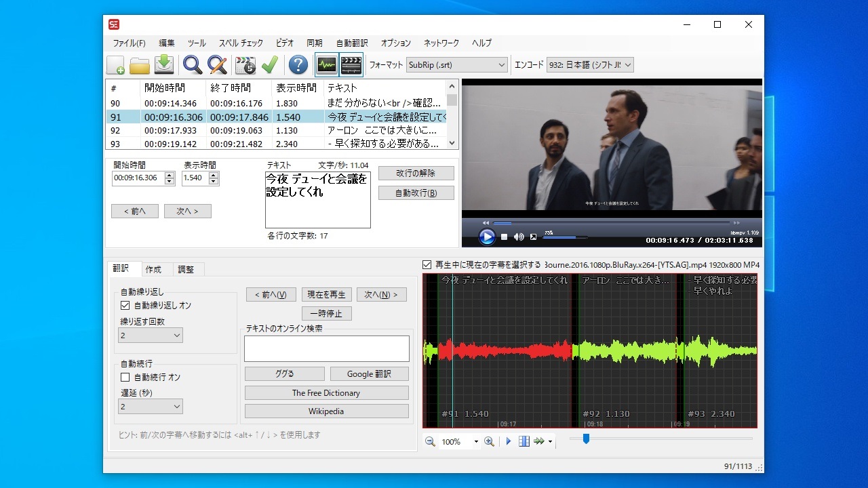Viewport: 868px width, 488px height.
Task: Run spell check with the green checkmark
Action: [269, 65]
